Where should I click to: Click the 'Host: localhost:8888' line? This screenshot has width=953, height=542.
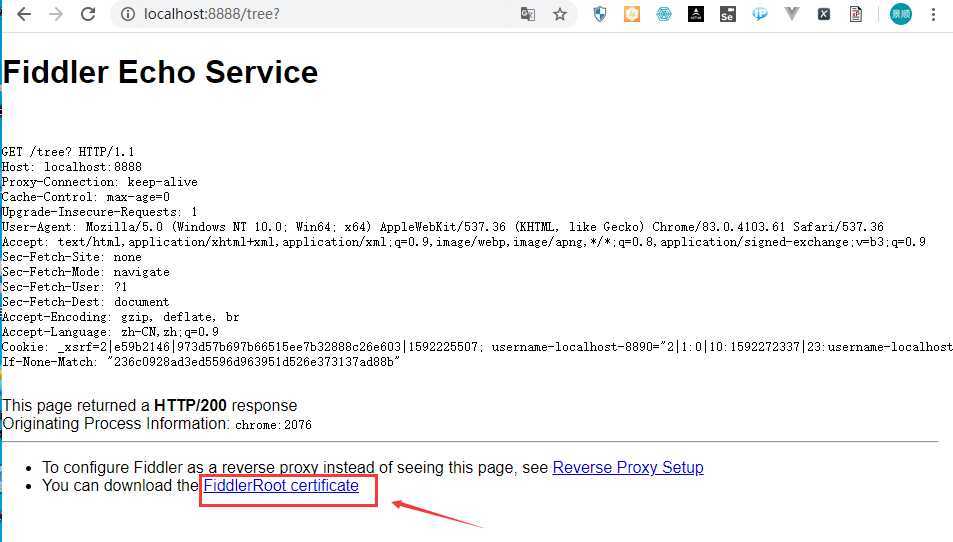point(72,167)
